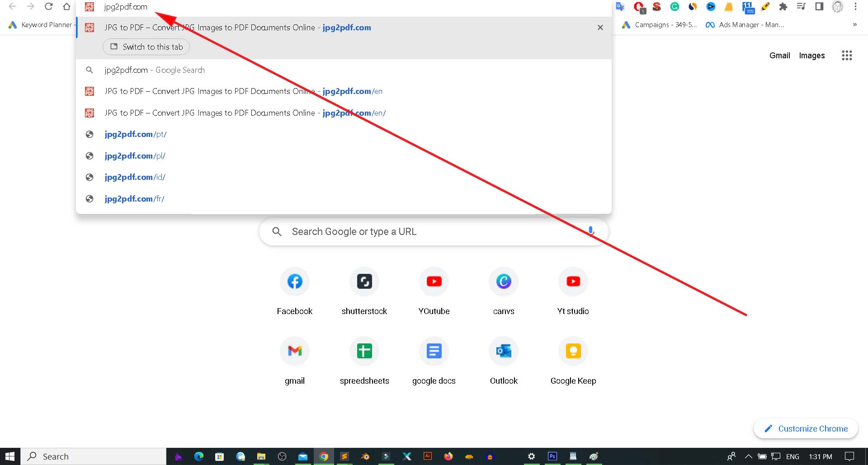This screenshot has height=465, width=868.
Task: Open Google Translate extension
Action: [620, 6]
